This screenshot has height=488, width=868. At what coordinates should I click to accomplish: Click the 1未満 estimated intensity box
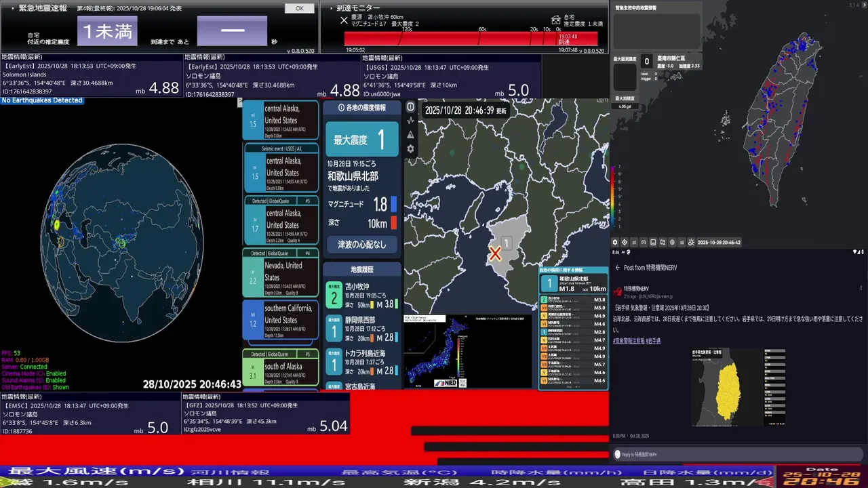point(107,31)
